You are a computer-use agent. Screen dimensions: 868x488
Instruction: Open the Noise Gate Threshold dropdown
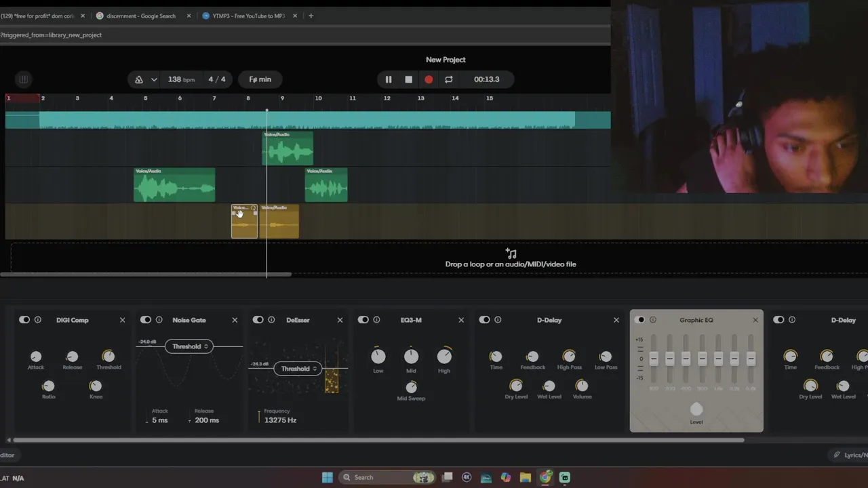pyautogui.click(x=189, y=346)
